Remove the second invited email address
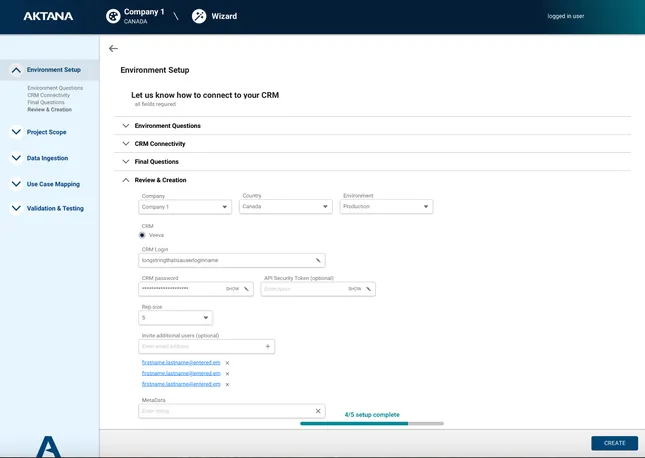This screenshot has width=645, height=458. pyautogui.click(x=227, y=374)
